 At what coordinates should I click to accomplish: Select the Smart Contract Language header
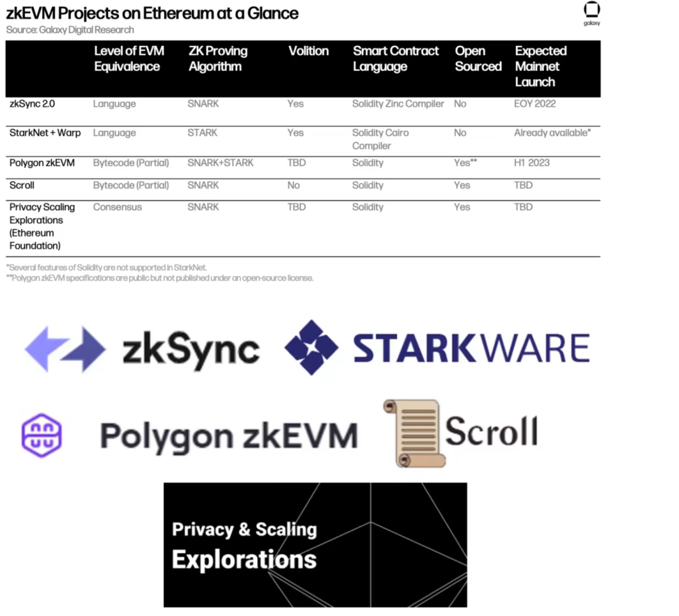(x=396, y=58)
